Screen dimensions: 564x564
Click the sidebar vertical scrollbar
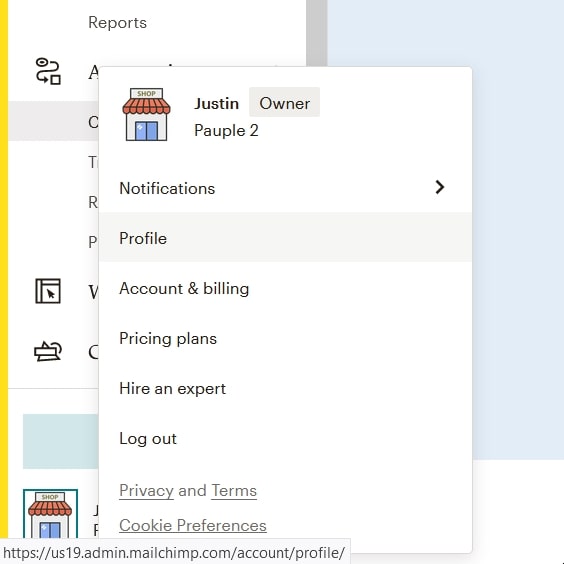317,33
